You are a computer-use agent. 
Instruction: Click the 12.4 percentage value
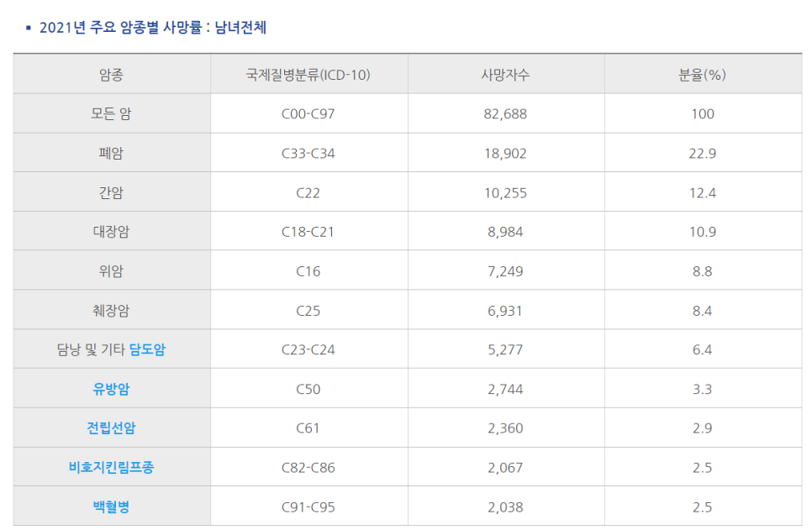[x=703, y=193]
